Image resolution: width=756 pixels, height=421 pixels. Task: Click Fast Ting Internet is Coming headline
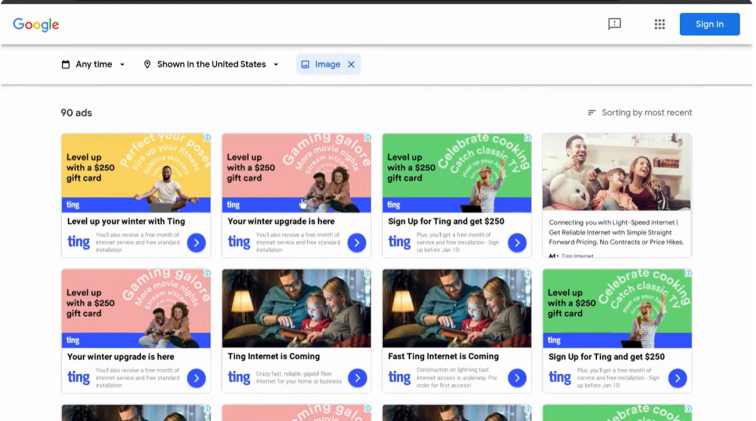coord(443,356)
